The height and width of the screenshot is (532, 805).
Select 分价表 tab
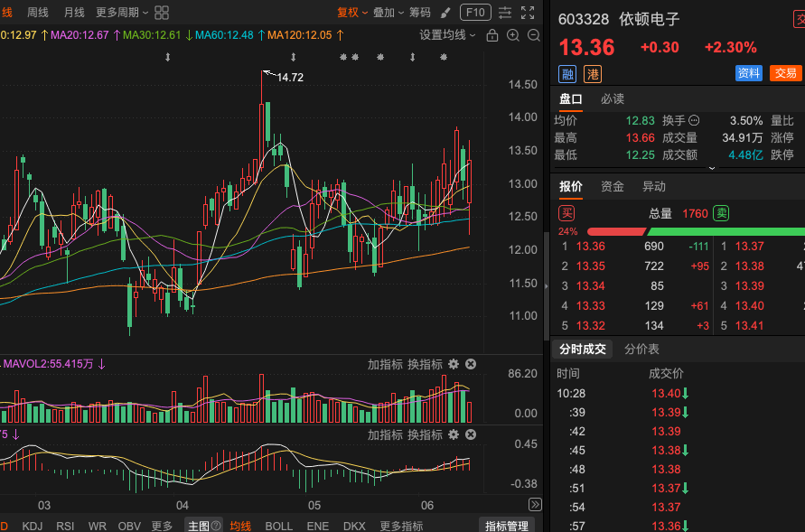tap(641, 350)
